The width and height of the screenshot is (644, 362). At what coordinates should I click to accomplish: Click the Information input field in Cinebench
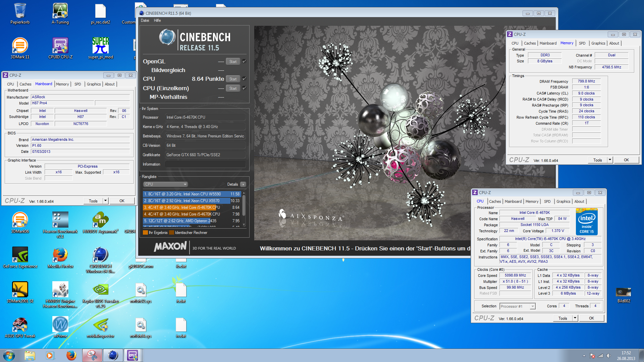(x=205, y=164)
